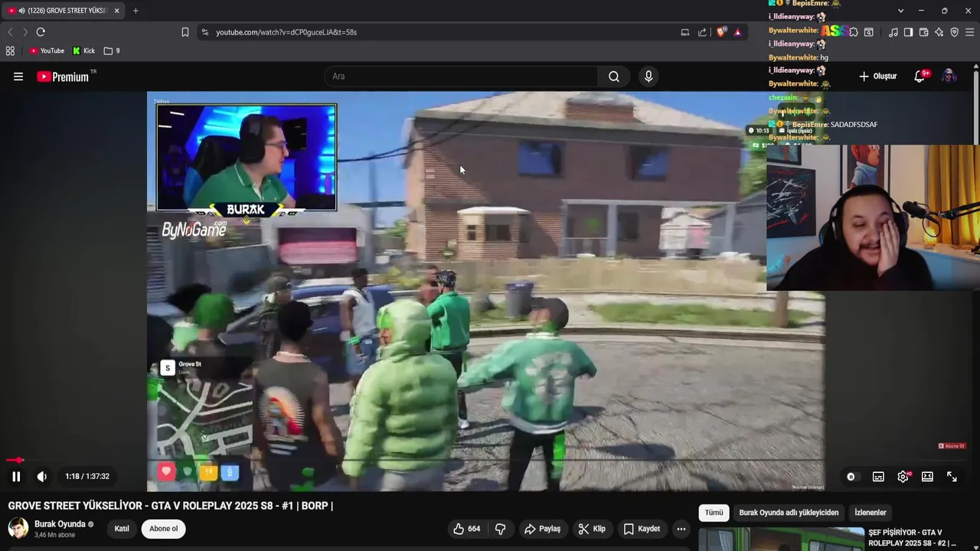Open more actions three-dot menu
The image size is (980, 551).
681,529
